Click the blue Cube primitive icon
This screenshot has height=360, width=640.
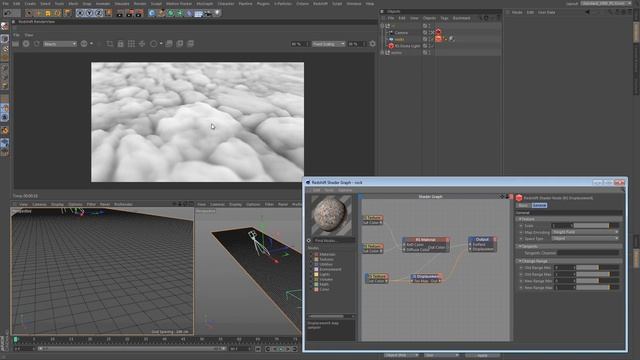click(152, 13)
